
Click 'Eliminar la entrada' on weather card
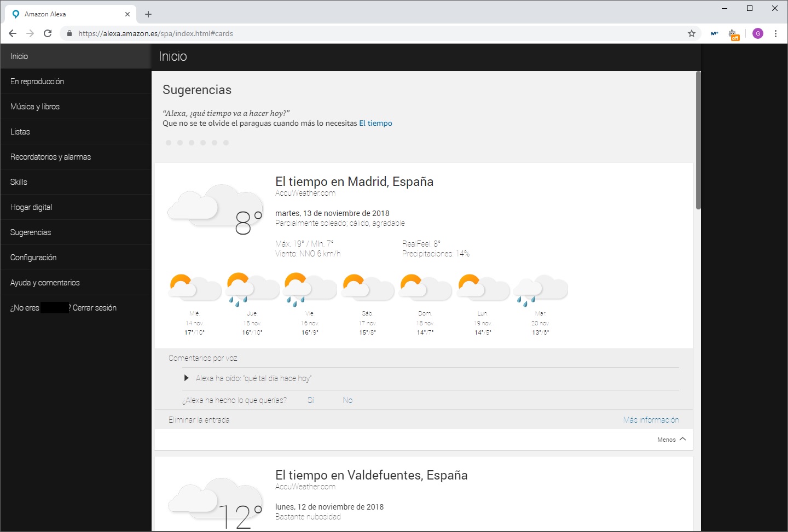click(199, 420)
